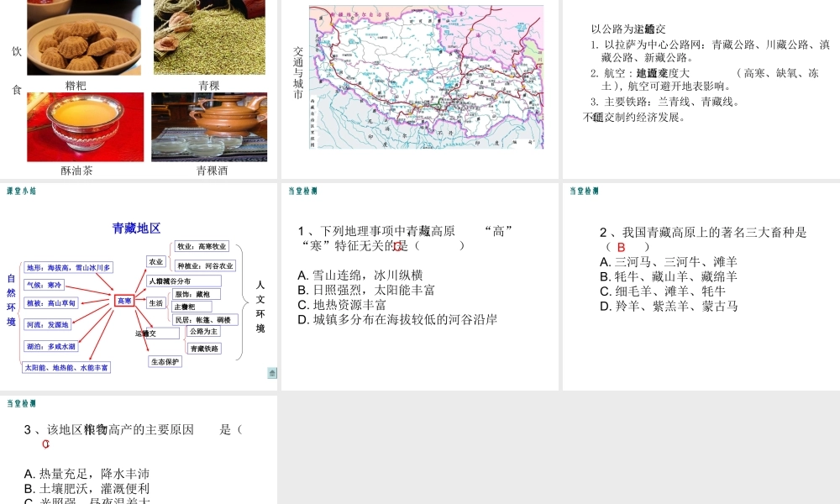
Task: Click the home icon on the summary slide
Action: click(x=272, y=373)
